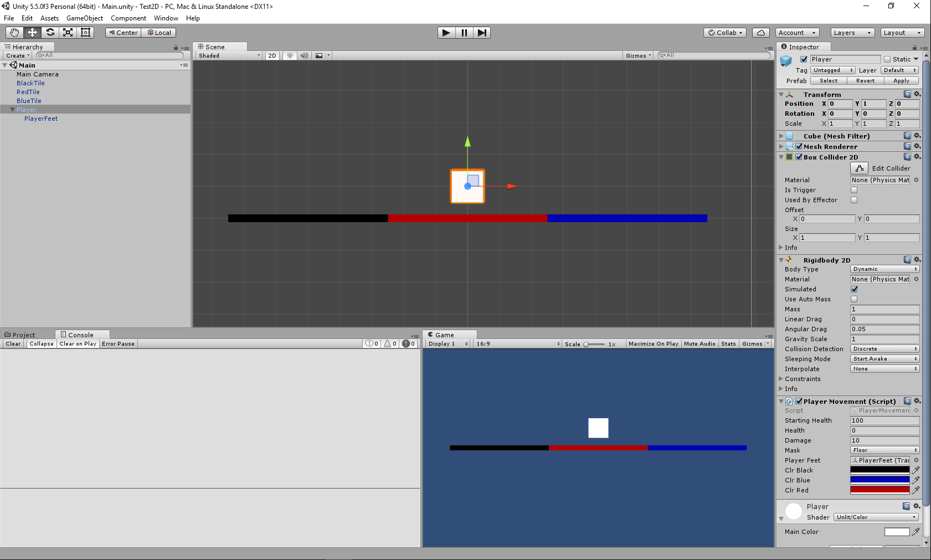Uncheck Simulated on the Rigidbody 2D

pos(853,289)
